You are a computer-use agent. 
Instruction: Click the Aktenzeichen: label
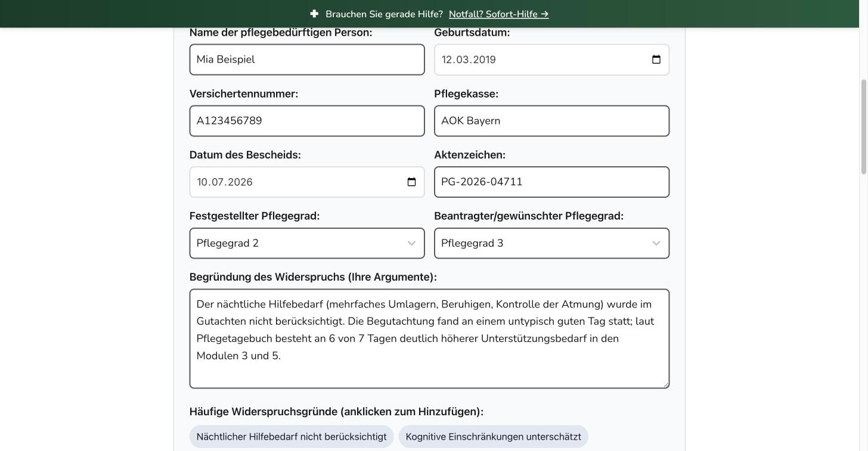tap(470, 155)
